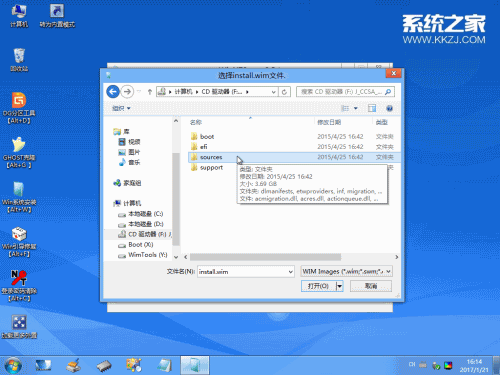This screenshot has width=500, height=375.
Task: Expand address bar history dropdown
Action: [274, 92]
